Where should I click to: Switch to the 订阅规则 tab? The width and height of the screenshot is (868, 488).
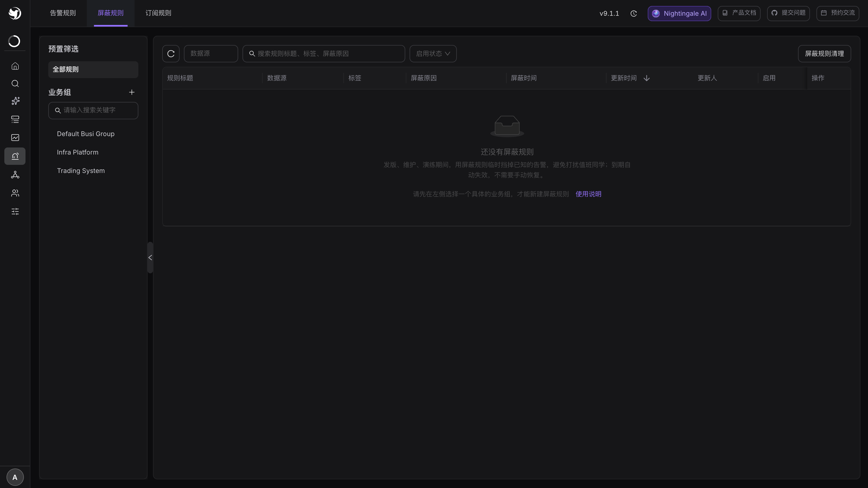(x=158, y=13)
